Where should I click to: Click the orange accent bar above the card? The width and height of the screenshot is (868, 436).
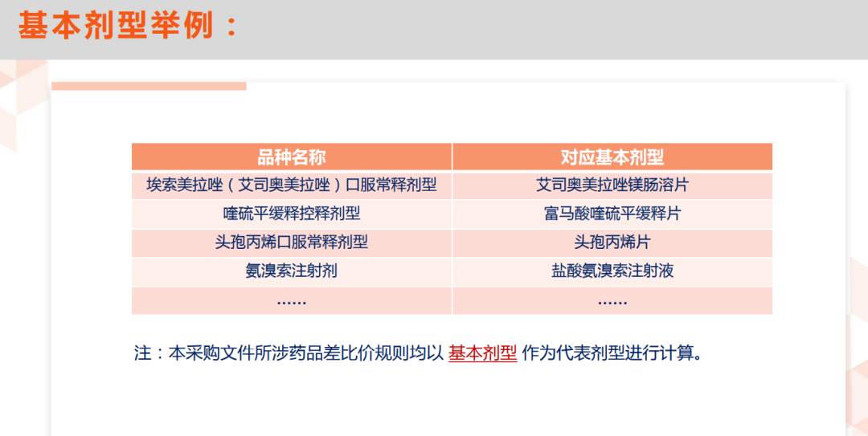tap(149, 86)
